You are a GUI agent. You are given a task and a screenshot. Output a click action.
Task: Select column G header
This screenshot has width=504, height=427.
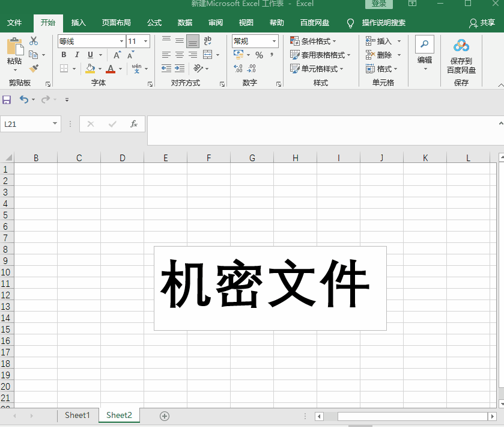click(x=252, y=158)
